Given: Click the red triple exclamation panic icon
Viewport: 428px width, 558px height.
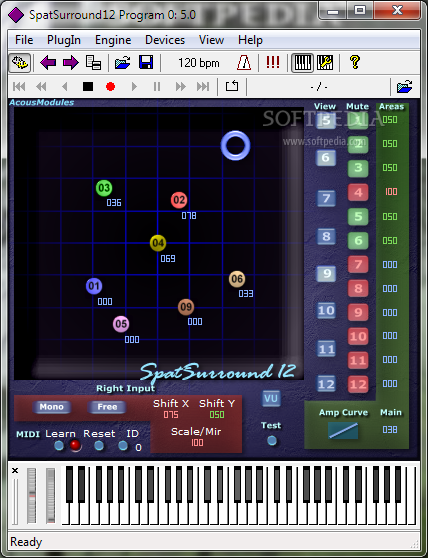Looking at the screenshot, I should 273,63.
